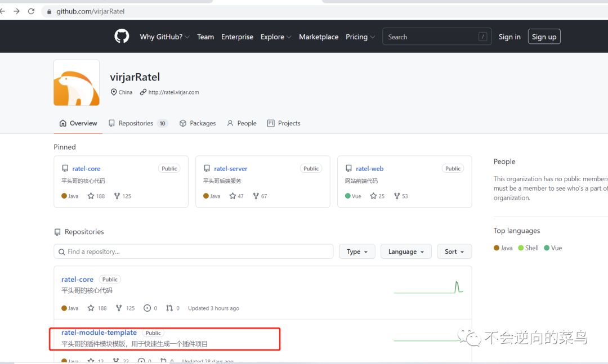Open the Sort dropdown
This screenshot has width=608, height=364.
454,251
